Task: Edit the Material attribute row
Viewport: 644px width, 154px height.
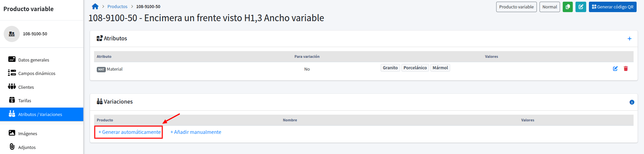Action: coord(615,69)
